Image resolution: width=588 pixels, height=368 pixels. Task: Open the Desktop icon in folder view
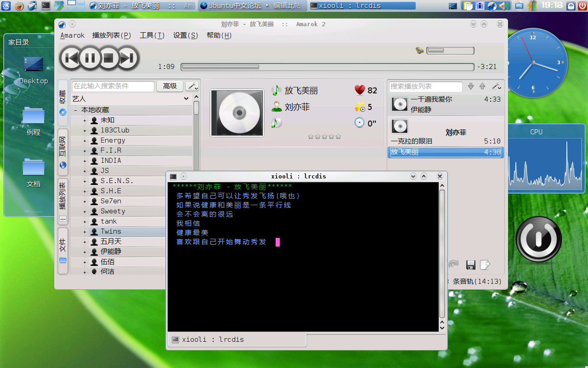tap(34, 70)
